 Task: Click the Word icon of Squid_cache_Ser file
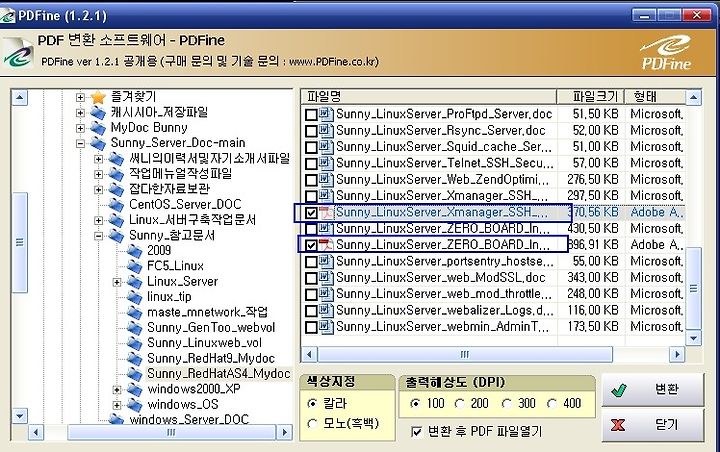click(326, 147)
